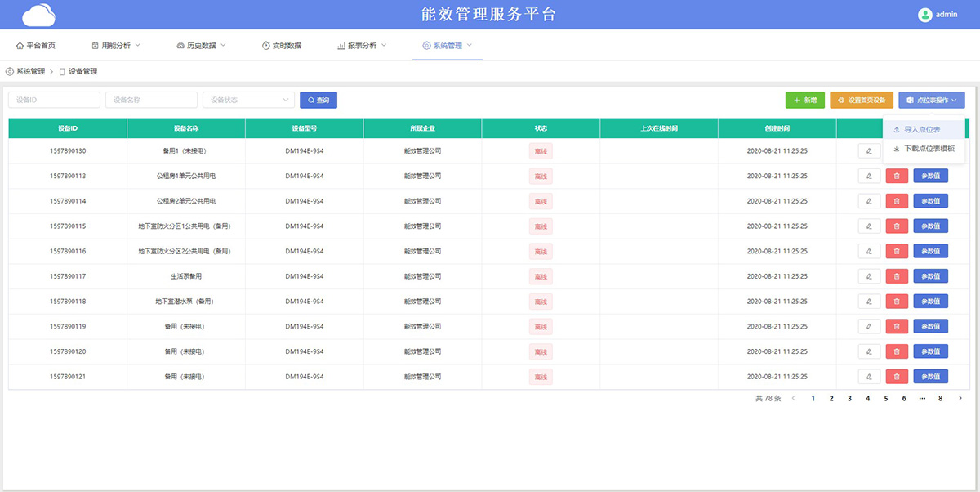Viewport: 980px width, 492px height.
Task: Go to page 5 in pagination
Action: pos(886,399)
